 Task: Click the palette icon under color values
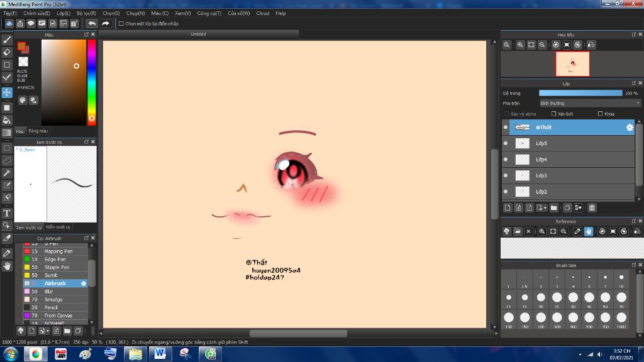coord(23,100)
